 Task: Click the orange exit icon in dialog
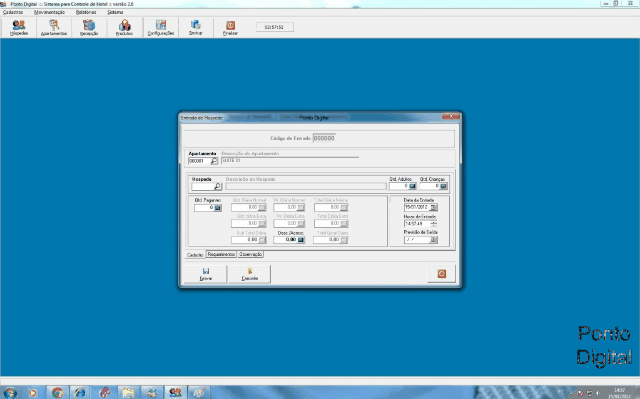(442, 274)
